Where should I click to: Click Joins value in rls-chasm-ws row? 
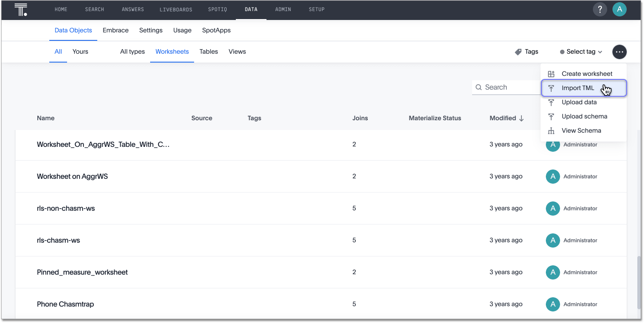[x=354, y=240]
